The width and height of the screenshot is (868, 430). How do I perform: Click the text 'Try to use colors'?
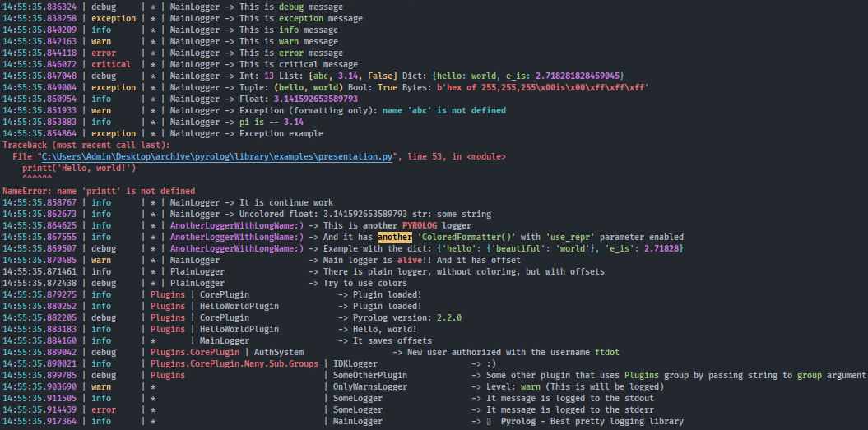[x=365, y=283]
